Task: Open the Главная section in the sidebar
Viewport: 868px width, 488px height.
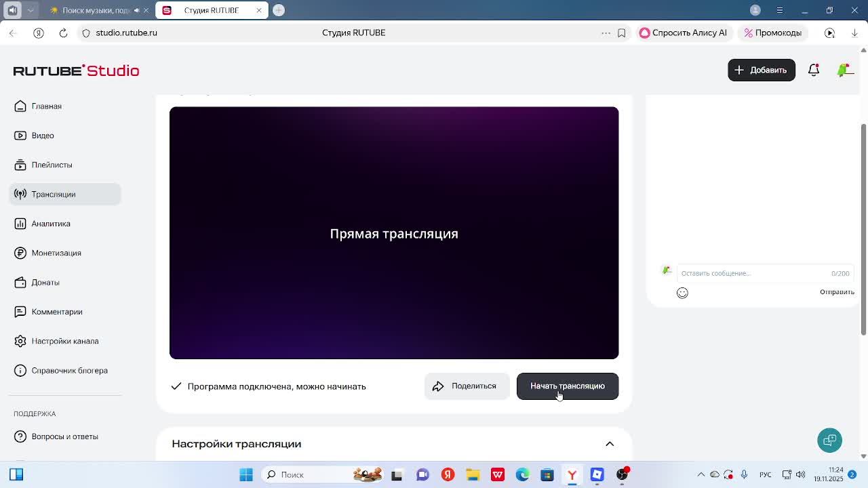Action: click(x=65, y=106)
